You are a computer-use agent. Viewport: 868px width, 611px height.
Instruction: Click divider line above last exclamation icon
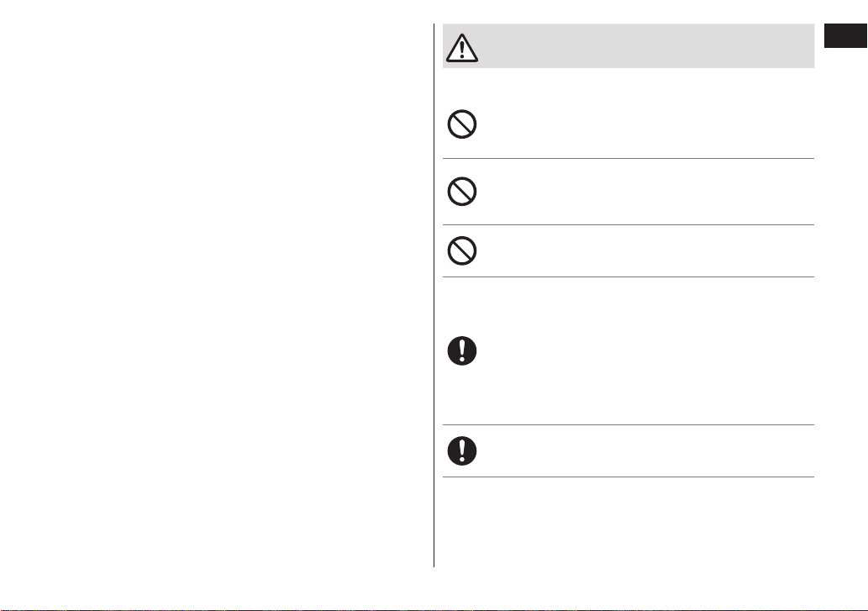(x=629, y=425)
